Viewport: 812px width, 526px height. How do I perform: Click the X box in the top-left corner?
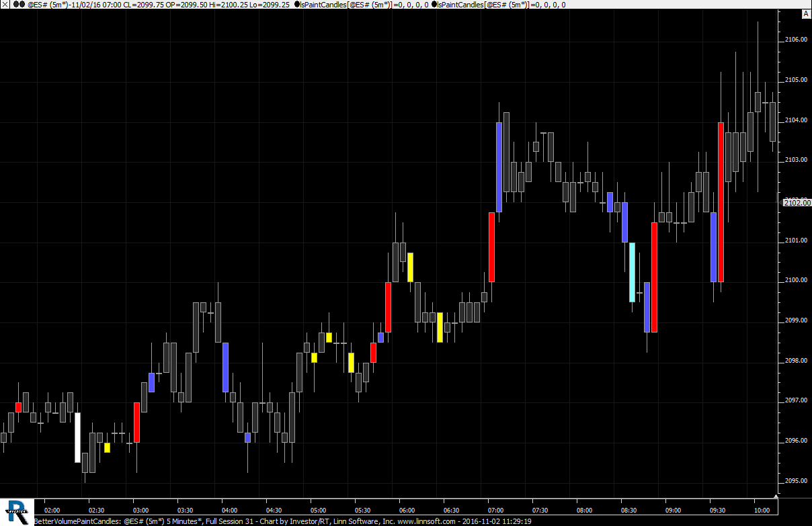(x=5, y=4)
